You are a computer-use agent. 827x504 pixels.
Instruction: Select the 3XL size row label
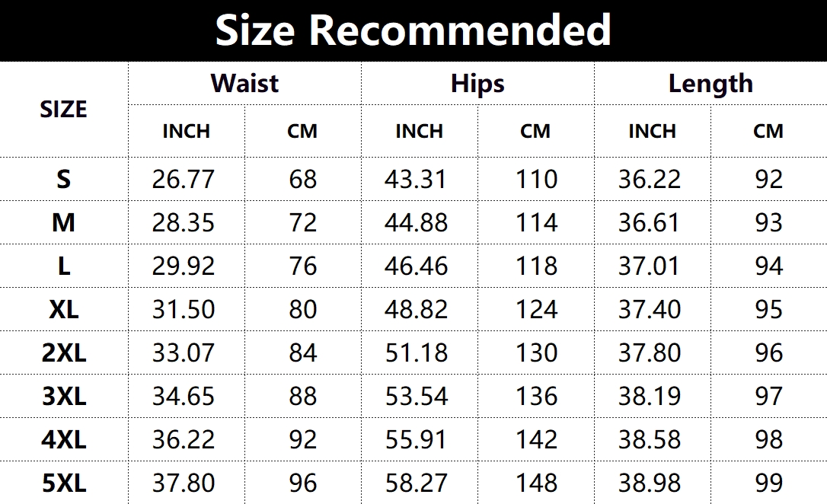[x=63, y=396]
